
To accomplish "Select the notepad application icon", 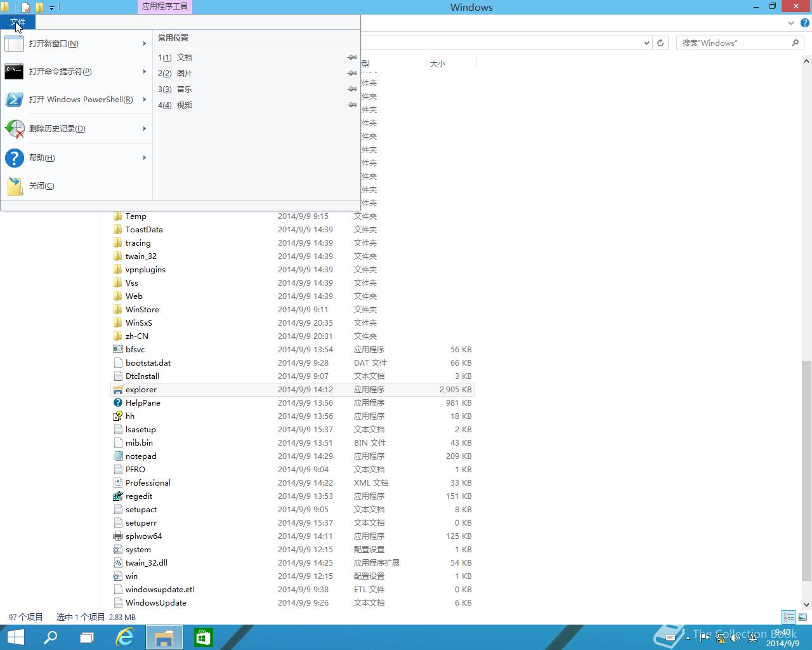I will click(117, 456).
